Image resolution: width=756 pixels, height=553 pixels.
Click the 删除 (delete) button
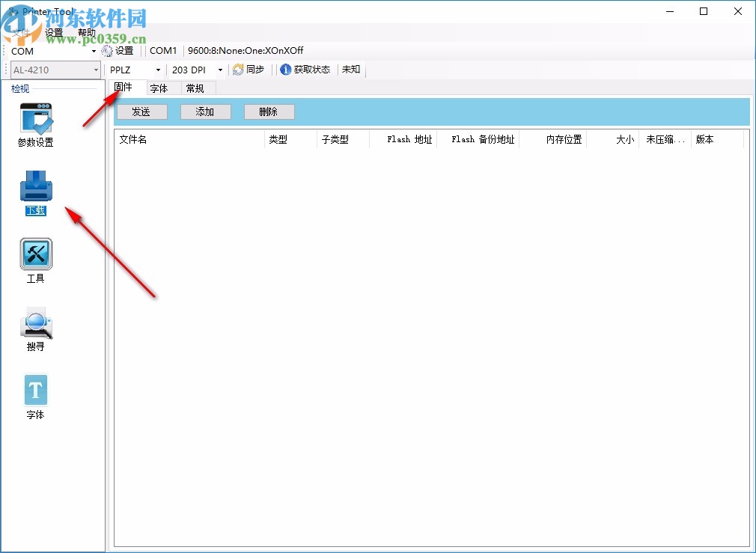point(269,111)
